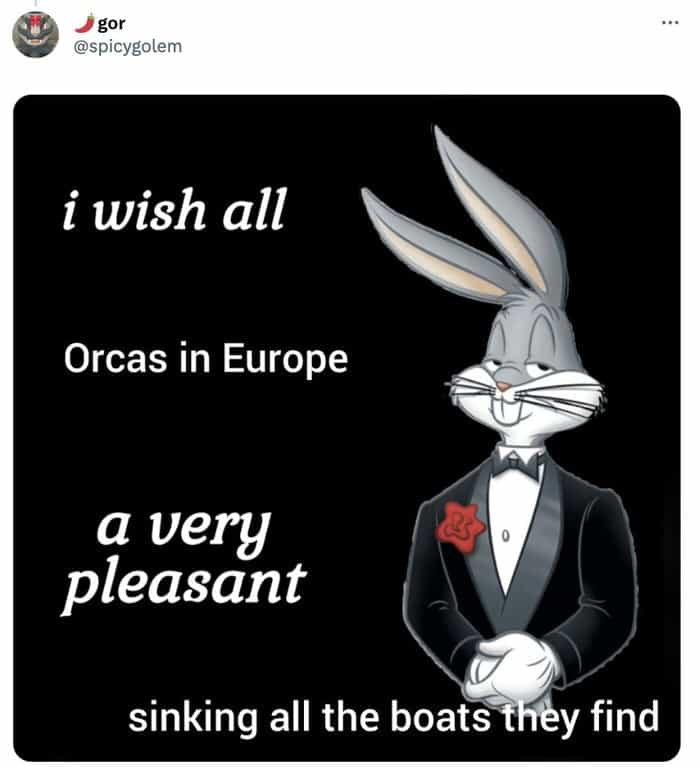The image size is (700, 767).
Task: Click the chili pepper emoji beside gor
Action: (x=85, y=22)
